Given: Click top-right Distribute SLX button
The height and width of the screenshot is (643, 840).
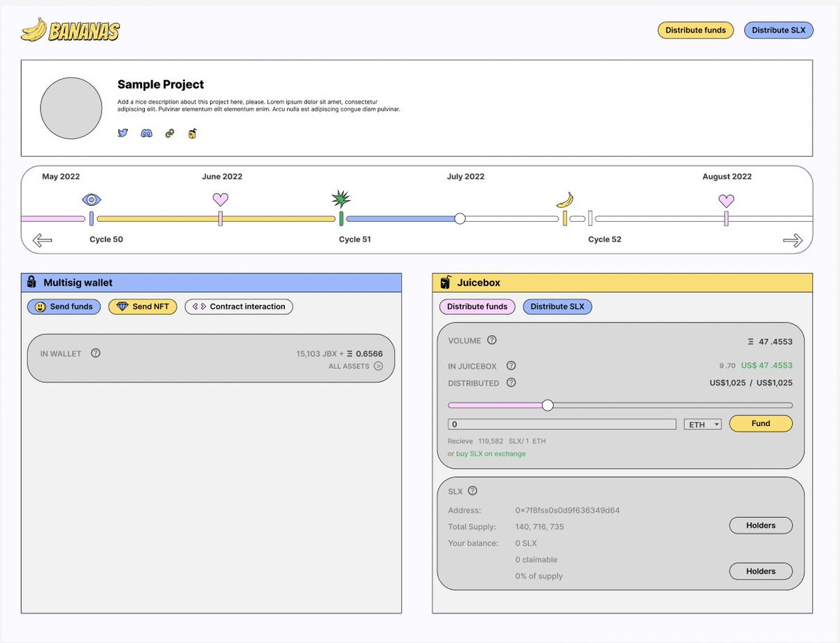Looking at the screenshot, I should 778,30.
